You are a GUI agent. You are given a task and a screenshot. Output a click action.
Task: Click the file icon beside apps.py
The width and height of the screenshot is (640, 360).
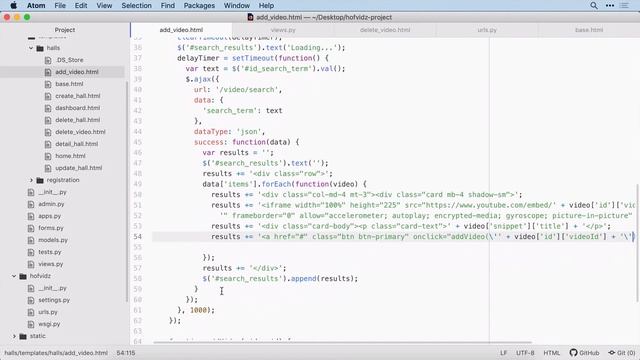point(31,216)
